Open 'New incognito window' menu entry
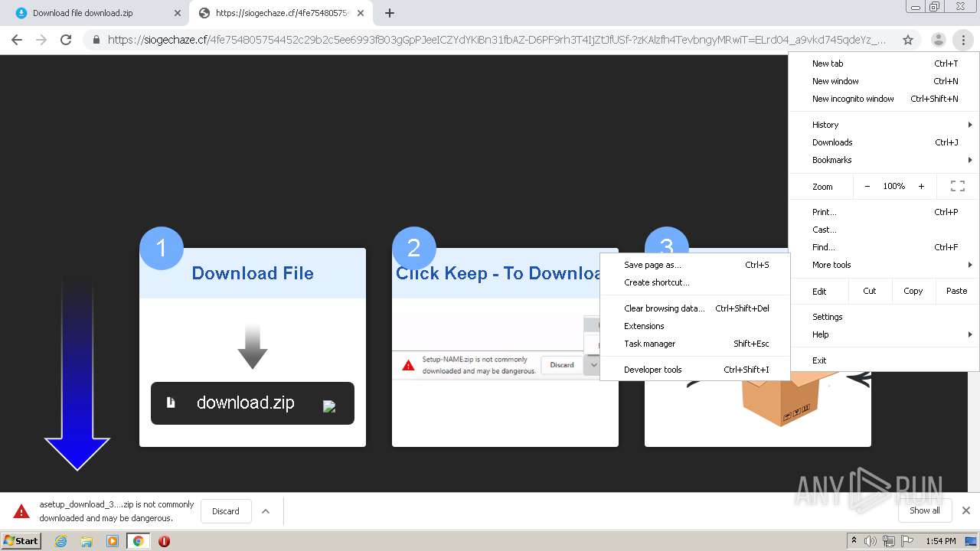 pyautogui.click(x=884, y=99)
